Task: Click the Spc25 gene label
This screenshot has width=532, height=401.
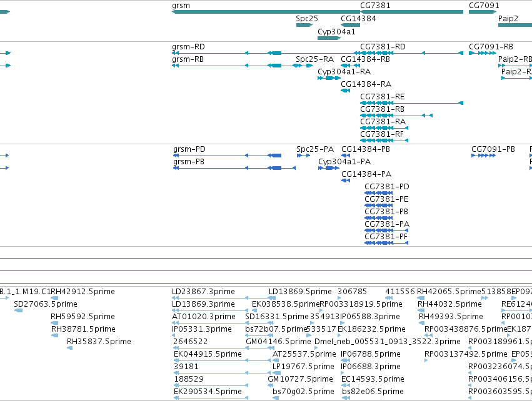Action: pyautogui.click(x=307, y=19)
